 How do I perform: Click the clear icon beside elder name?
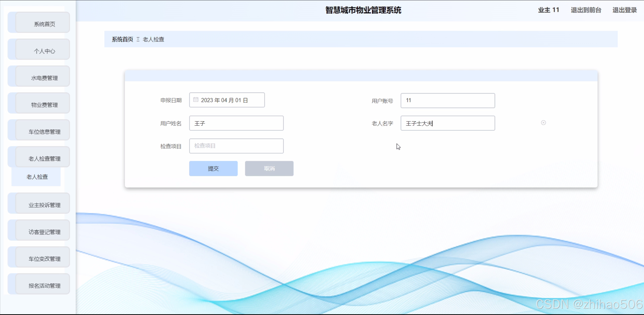pyautogui.click(x=543, y=123)
